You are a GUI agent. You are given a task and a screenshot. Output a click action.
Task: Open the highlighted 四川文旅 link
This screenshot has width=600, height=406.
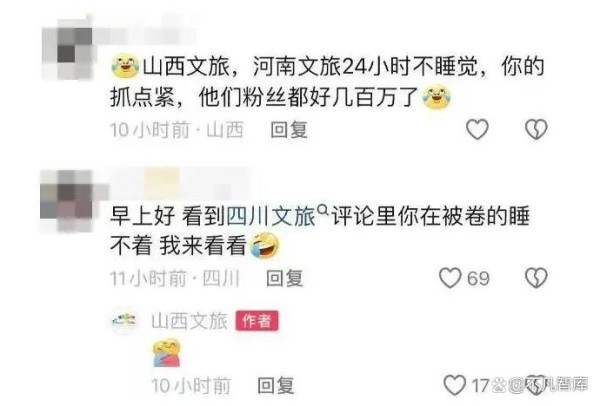(x=271, y=217)
